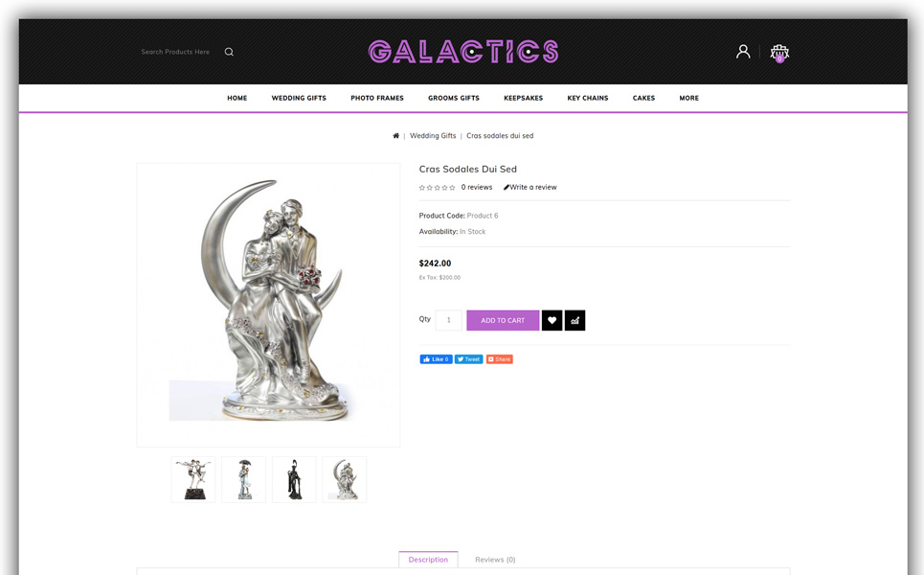
Task: Add product to wishlist heart icon
Action: pos(552,320)
